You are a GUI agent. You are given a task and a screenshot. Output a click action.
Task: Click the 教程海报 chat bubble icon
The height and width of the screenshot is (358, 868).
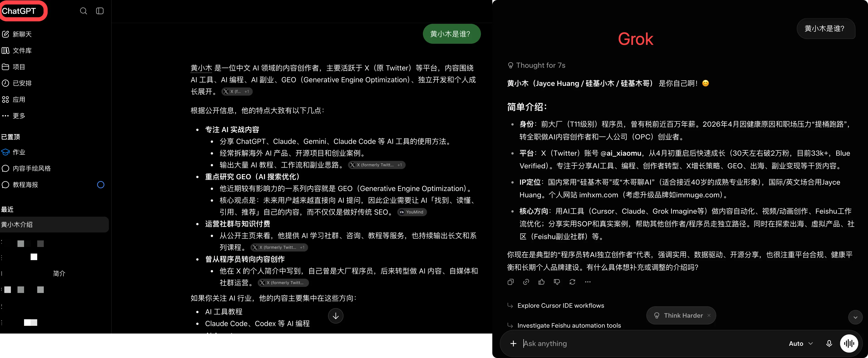[5, 185]
